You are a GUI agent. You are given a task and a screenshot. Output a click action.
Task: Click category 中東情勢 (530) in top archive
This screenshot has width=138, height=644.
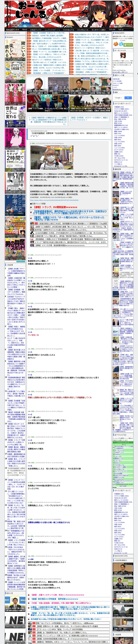[119, 107]
